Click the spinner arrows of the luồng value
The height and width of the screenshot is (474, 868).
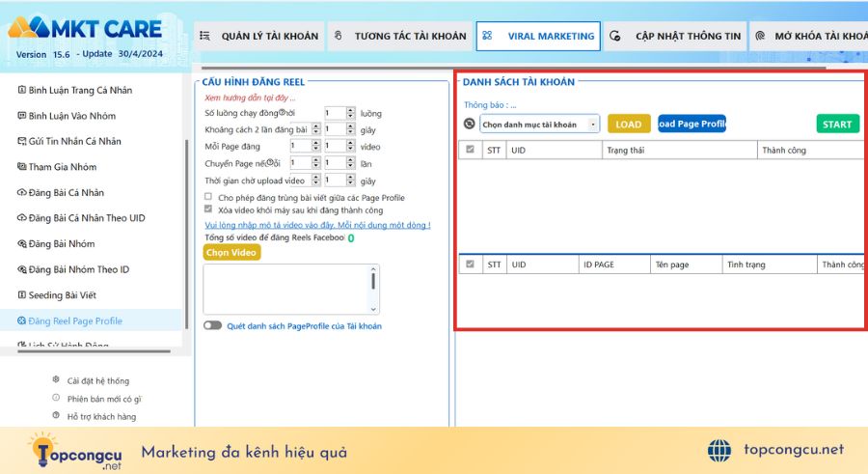point(351,113)
